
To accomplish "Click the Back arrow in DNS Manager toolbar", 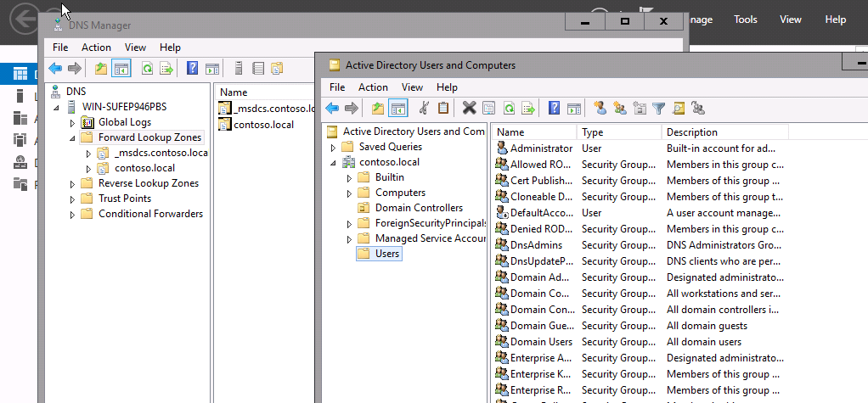I will point(55,69).
